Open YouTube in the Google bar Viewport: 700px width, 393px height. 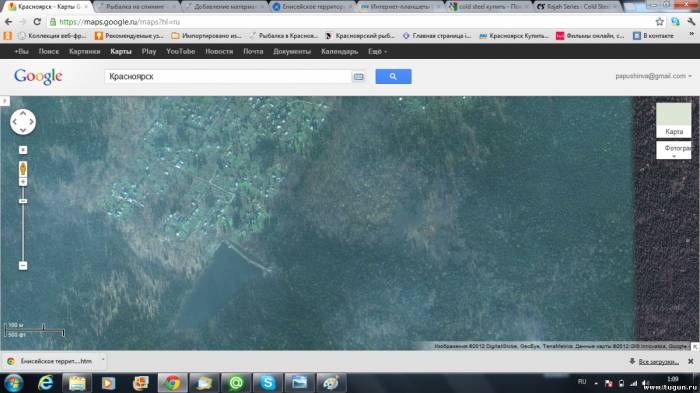pos(180,51)
